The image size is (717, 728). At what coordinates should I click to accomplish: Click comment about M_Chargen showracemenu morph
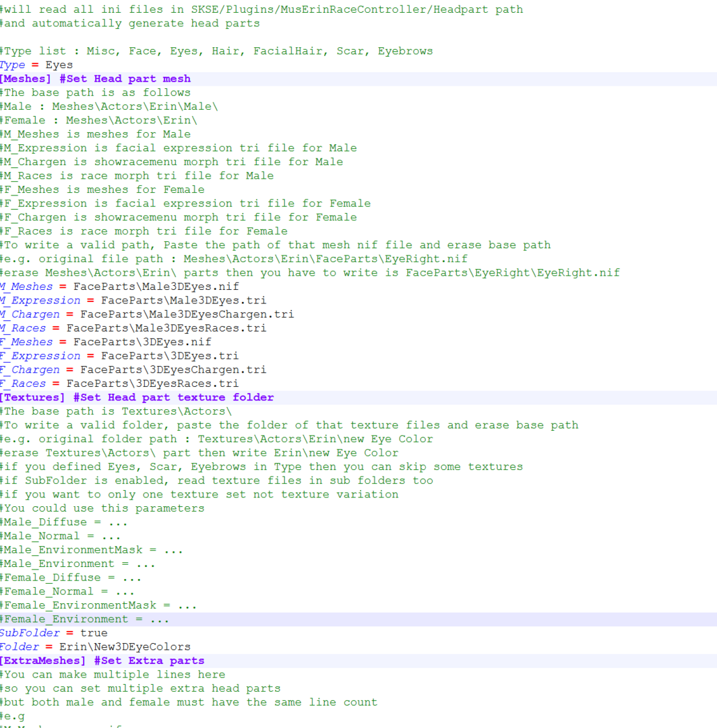pyautogui.click(x=171, y=162)
